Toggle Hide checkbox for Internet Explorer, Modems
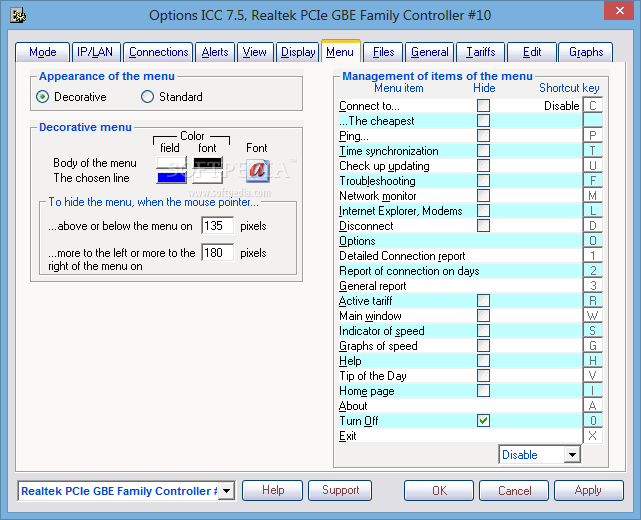 point(483,211)
